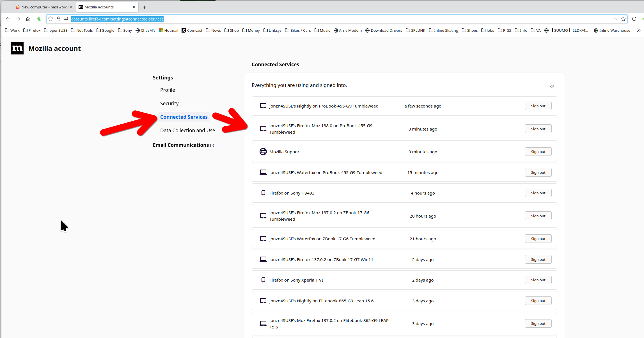Expand the Work bookmarks folder

pyautogui.click(x=12, y=30)
